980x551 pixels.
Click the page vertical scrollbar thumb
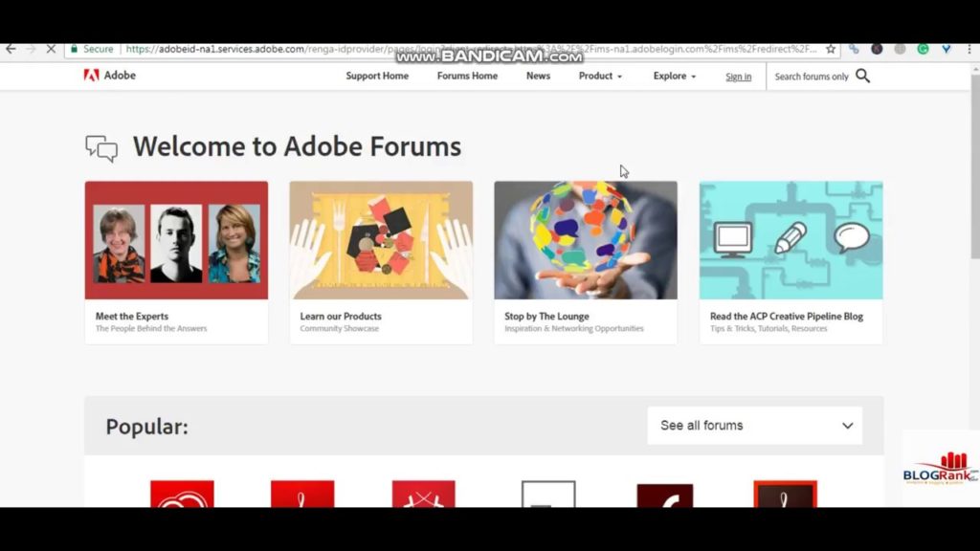(x=975, y=165)
